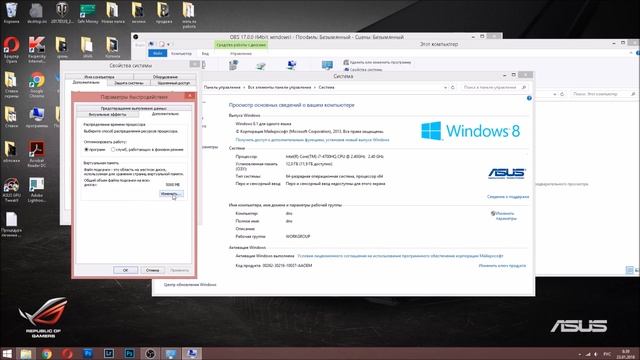Open Chrome from the taskbar

coord(47,353)
